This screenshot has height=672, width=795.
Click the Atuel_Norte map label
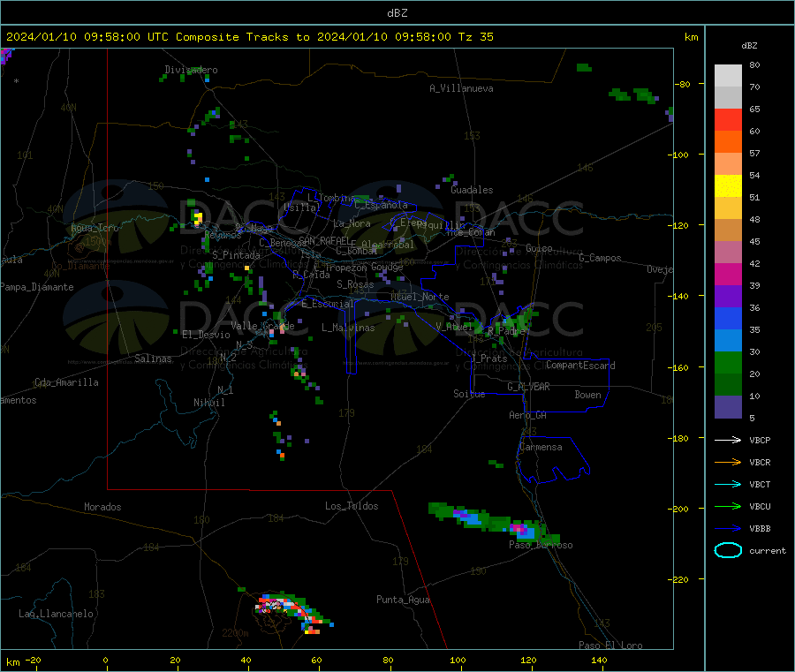pyautogui.click(x=420, y=297)
